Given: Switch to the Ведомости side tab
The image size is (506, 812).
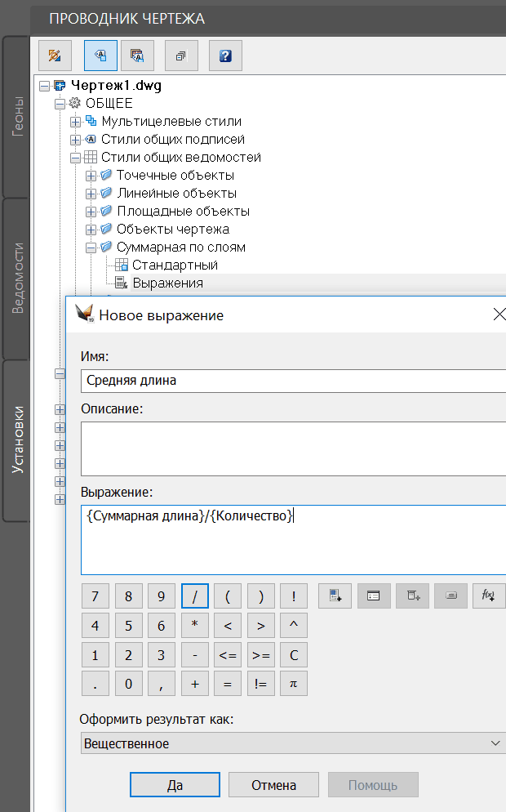Looking at the screenshot, I should coord(18,278).
